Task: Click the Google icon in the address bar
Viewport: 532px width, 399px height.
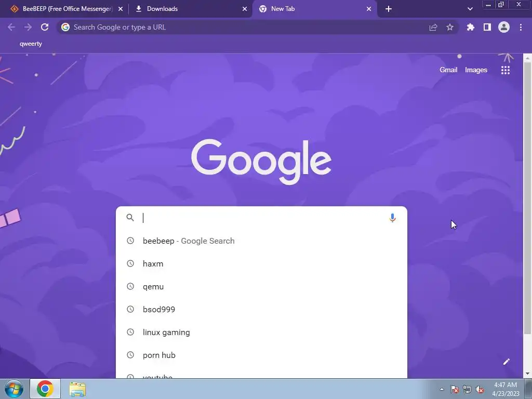Action: (x=65, y=27)
